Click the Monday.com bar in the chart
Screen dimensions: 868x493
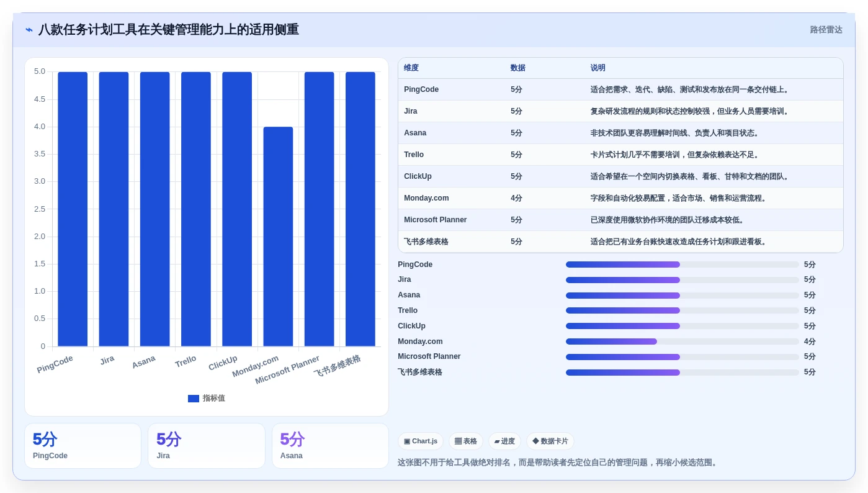click(278, 237)
